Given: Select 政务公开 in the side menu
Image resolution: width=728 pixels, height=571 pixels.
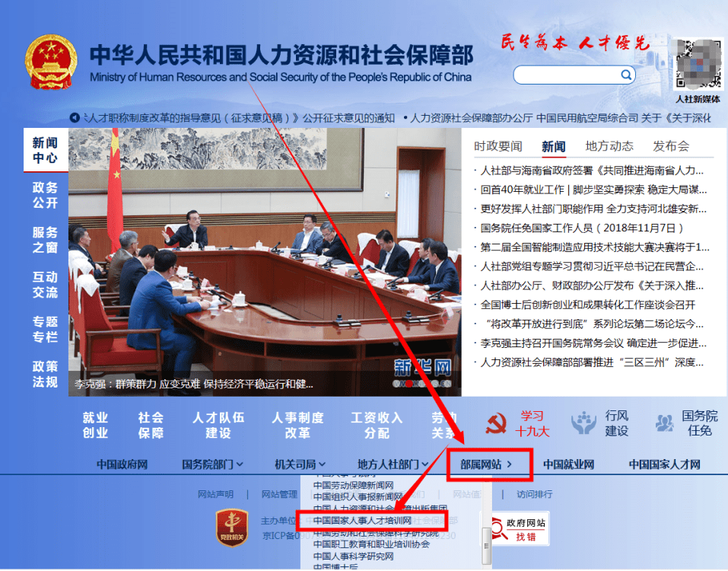Looking at the screenshot, I should tap(45, 195).
